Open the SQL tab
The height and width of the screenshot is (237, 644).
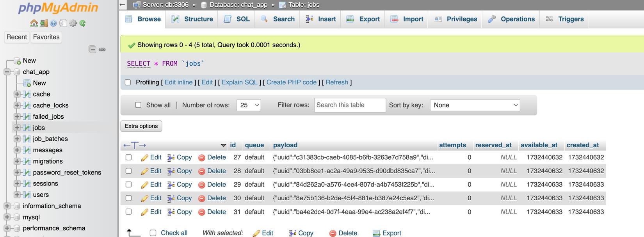[237, 19]
